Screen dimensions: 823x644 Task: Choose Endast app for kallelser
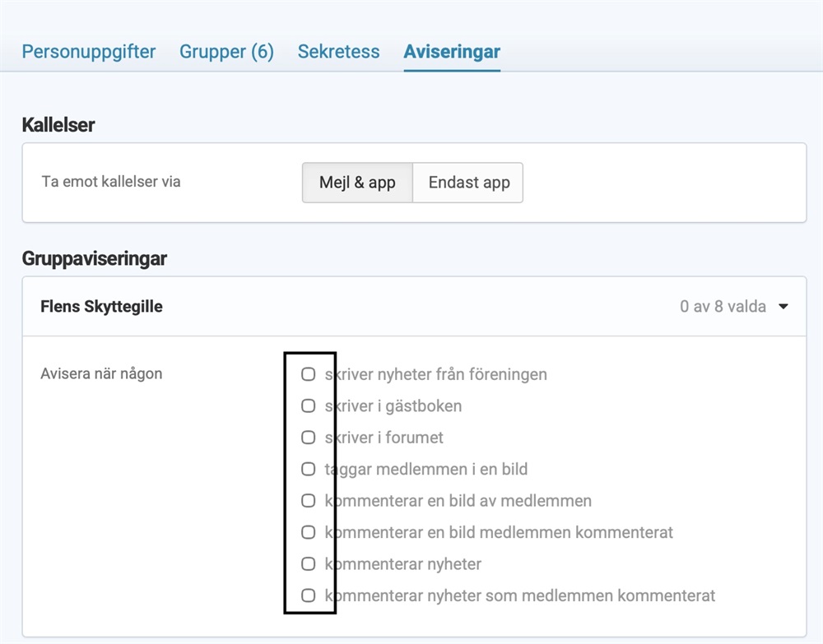(x=468, y=183)
